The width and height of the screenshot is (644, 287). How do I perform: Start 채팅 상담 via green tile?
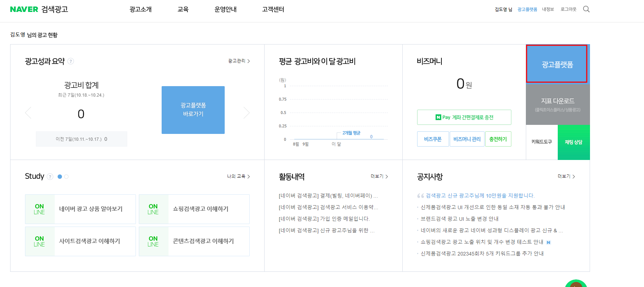pyautogui.click(x=574, y=142)
